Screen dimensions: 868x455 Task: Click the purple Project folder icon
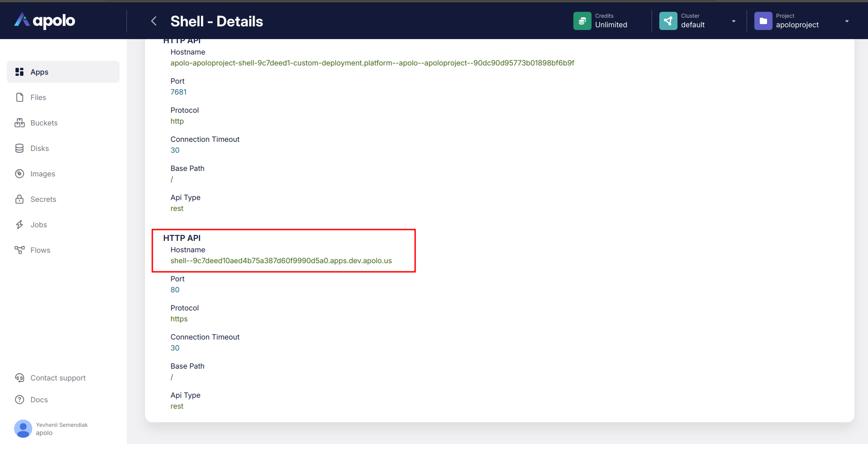pos(763,21)
